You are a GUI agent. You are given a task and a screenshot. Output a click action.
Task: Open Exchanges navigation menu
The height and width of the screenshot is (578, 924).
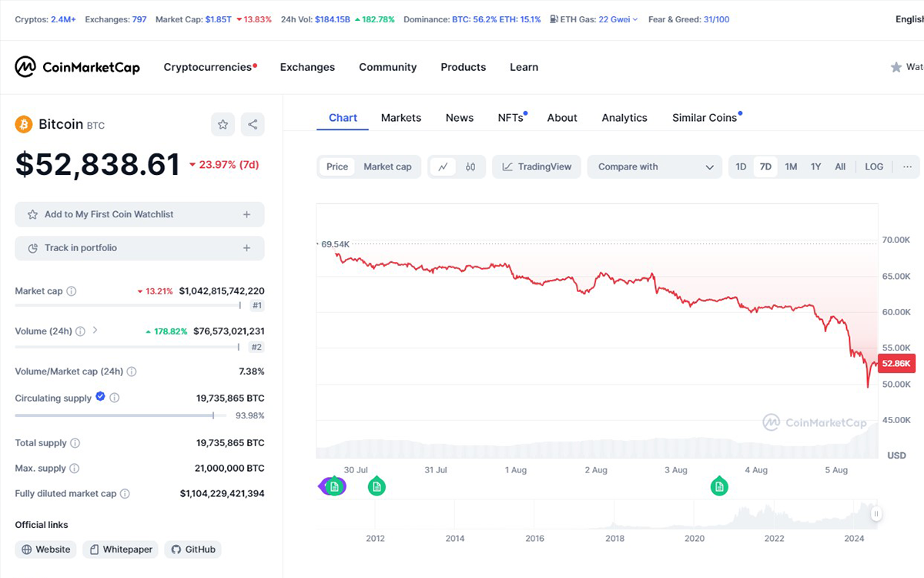[x=307, y=67]
